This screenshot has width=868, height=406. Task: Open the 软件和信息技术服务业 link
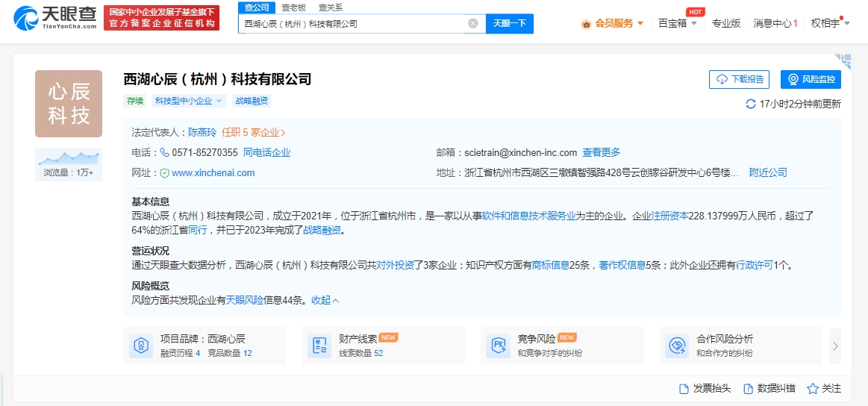(x=528, y=216)
